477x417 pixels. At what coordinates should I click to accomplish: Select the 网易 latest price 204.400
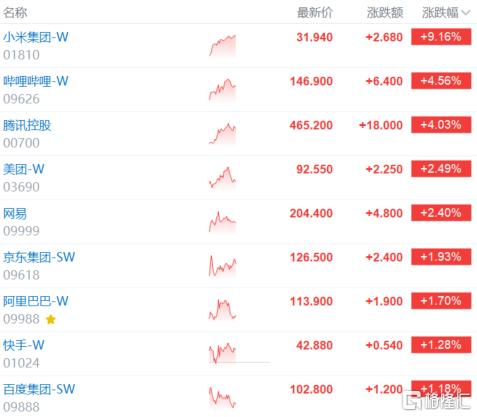(311, 213)
